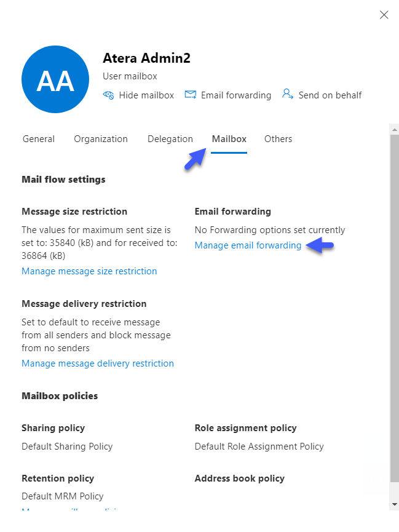Click the scrollbar down arrow
The image size is (399, 532).
coord(394,504)
